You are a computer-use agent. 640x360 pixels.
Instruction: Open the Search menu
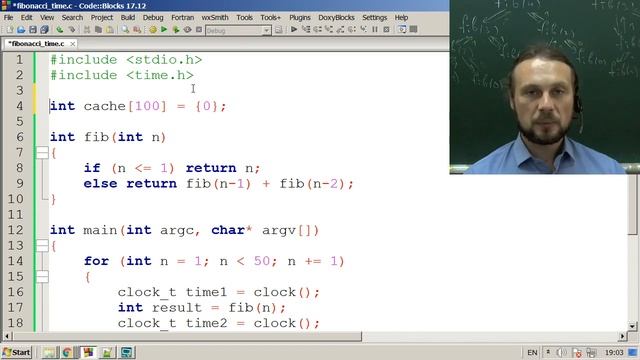coord(72,18)
